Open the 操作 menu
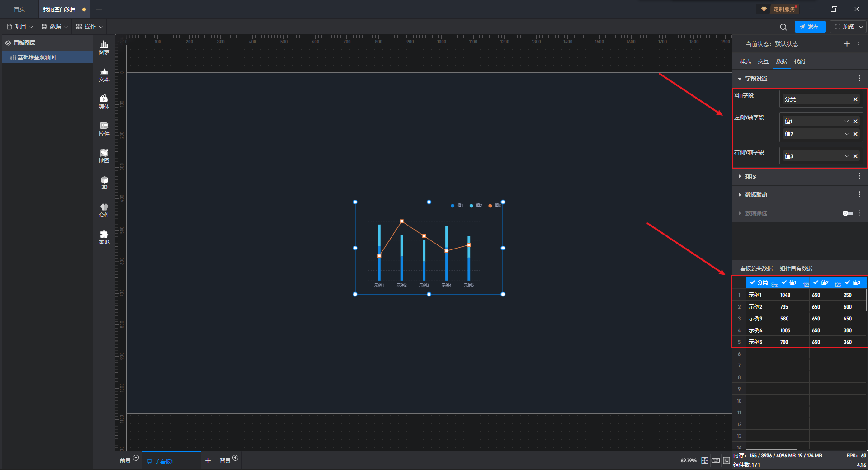Image resolution: width=868 pixels, height=470 pixels. (x=90, y=27)
